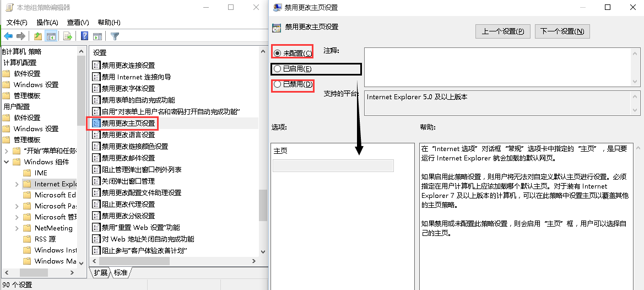Viewport: 644px width, 290px height.
Task: Select the 已启用(E) radio button
Action: click(x=277, y=68)
